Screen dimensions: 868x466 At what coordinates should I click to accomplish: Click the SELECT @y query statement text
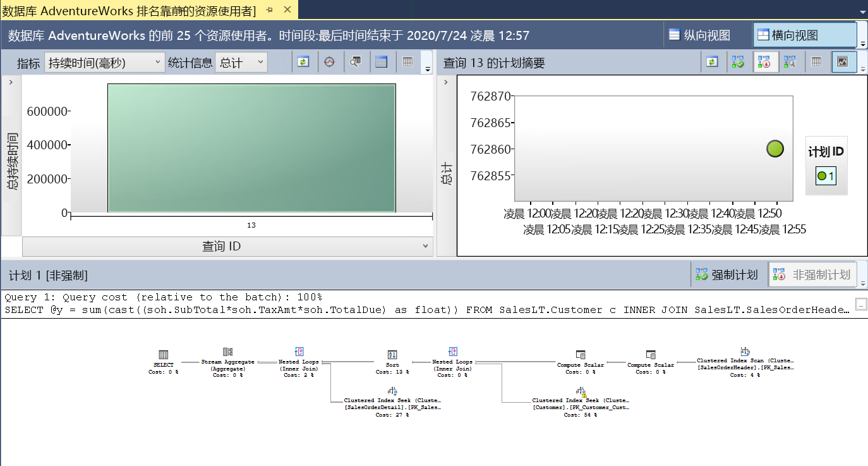(x=426, y=310)
